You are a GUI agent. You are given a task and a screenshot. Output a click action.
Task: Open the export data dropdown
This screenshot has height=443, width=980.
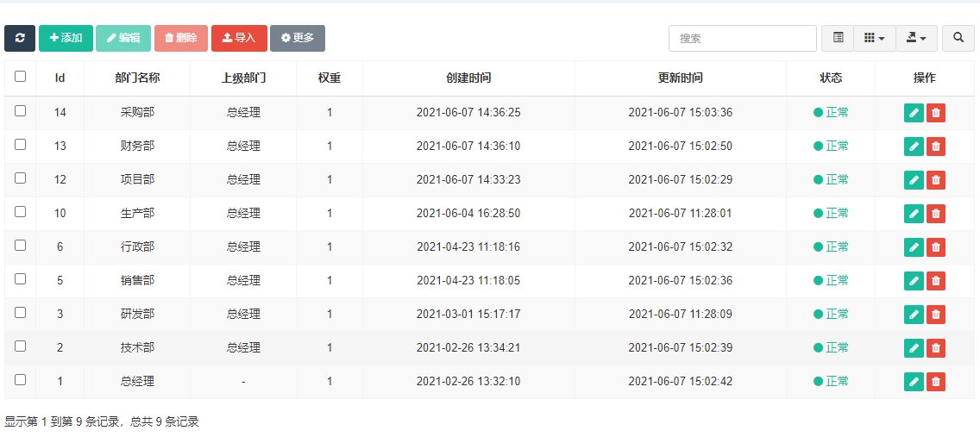click(916, 38)
